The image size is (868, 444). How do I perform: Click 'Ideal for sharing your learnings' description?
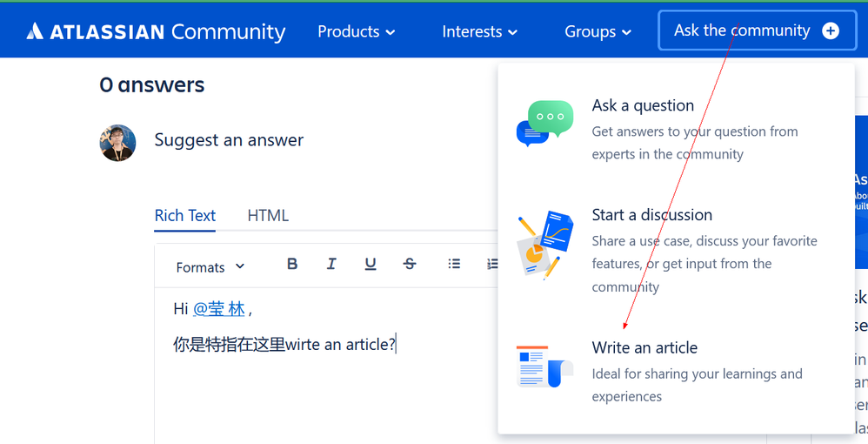point(697,386)
